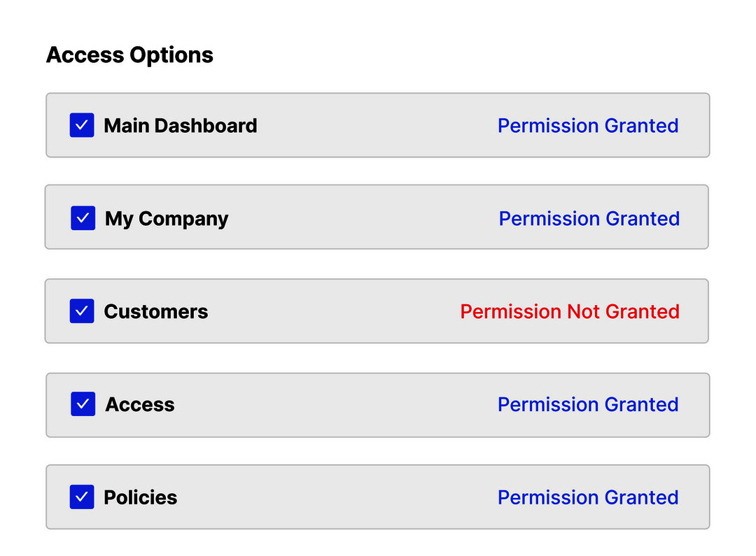Open My Company's Permission Granted status
756x556 pixels.
click(x=589, y=219)
